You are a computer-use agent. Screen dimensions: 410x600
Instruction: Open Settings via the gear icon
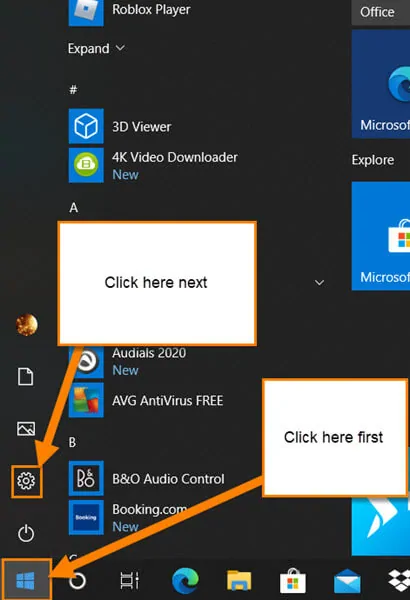(x=26, y=481)
